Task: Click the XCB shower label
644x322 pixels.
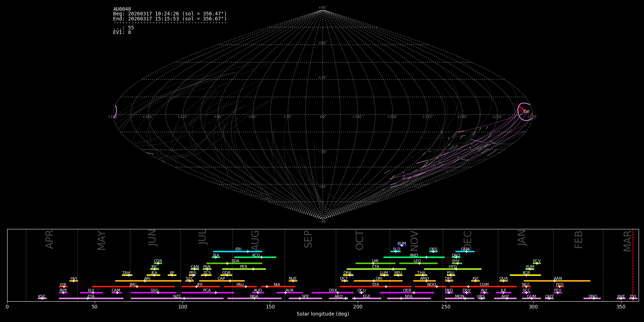Action: pos(526,273)
